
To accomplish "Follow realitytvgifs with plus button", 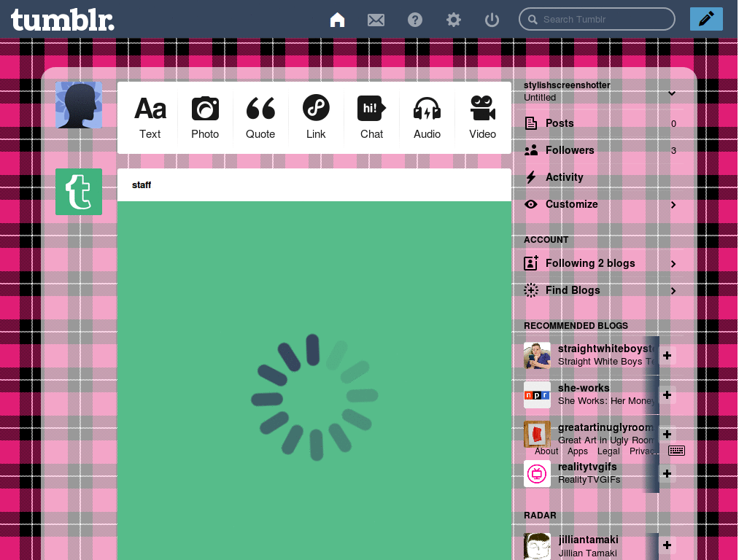I will click(x=667, y=473).
